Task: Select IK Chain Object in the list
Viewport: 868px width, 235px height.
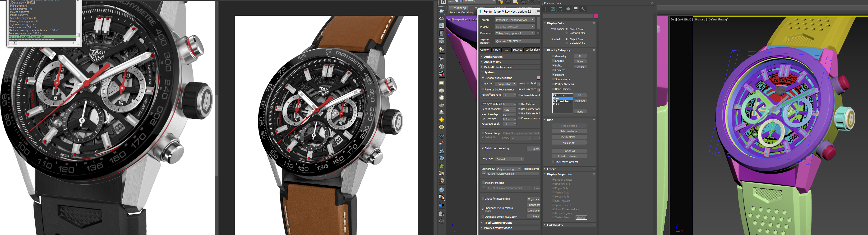Action: (x=562, y=101)
